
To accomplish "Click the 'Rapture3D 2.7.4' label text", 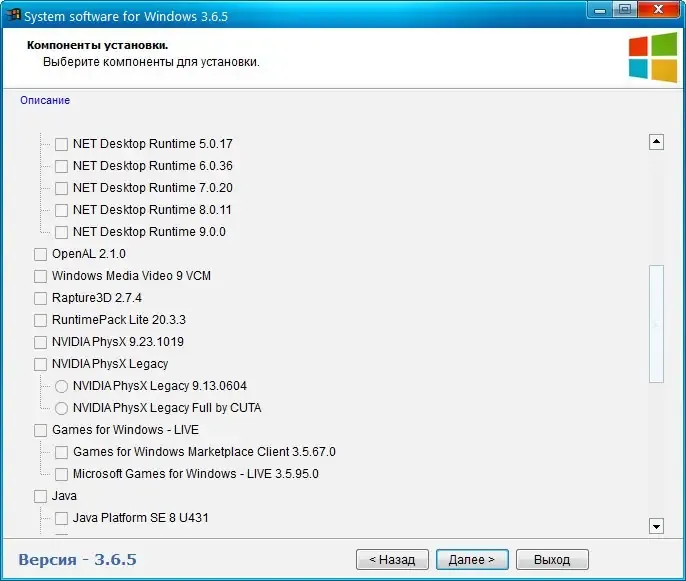I will [97, 298].
